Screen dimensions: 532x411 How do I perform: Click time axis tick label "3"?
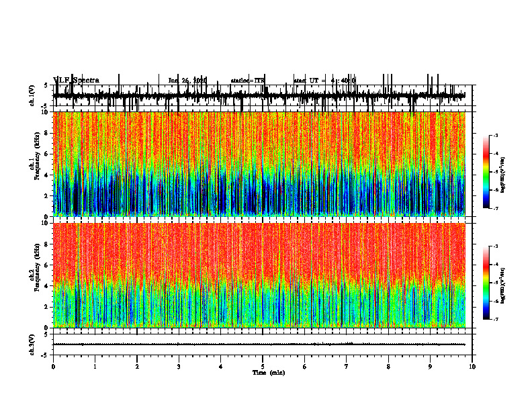coord(179,367)
